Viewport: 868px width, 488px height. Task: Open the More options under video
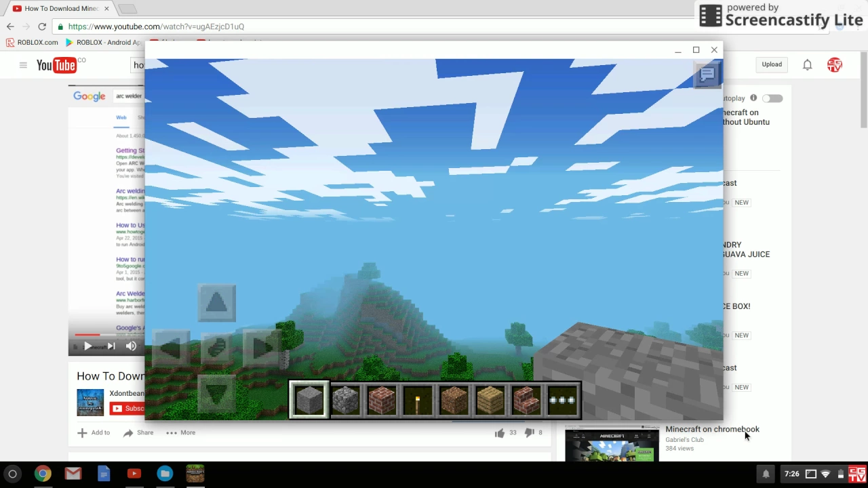pos(180,432)
